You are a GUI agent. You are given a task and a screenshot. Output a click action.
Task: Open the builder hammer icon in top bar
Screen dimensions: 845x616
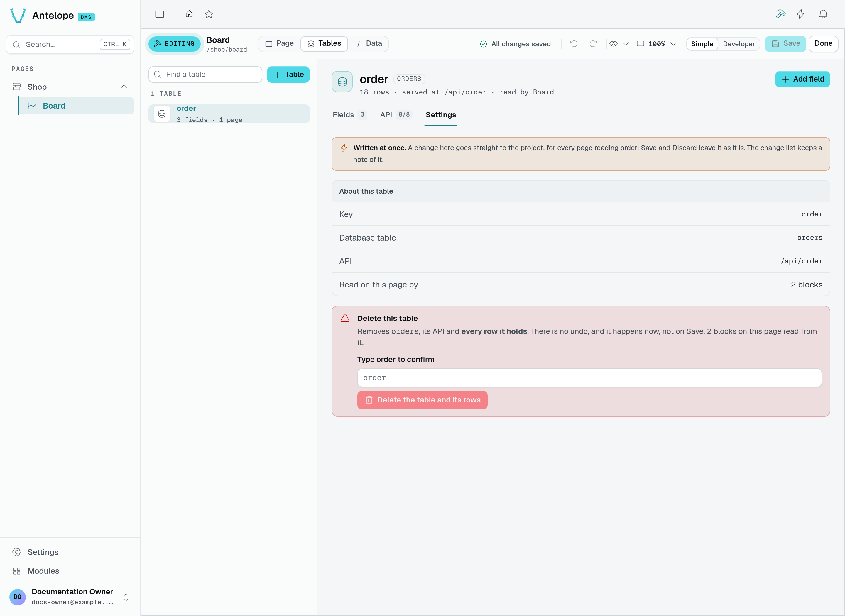click(x=780, y=14)
